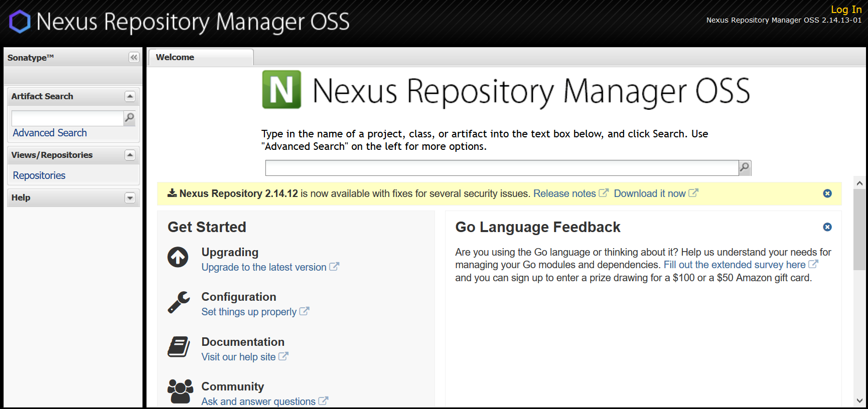Close the Go Language Feedback panel
The width and height of the screenshot is (868, 409).
pos(827,227)
